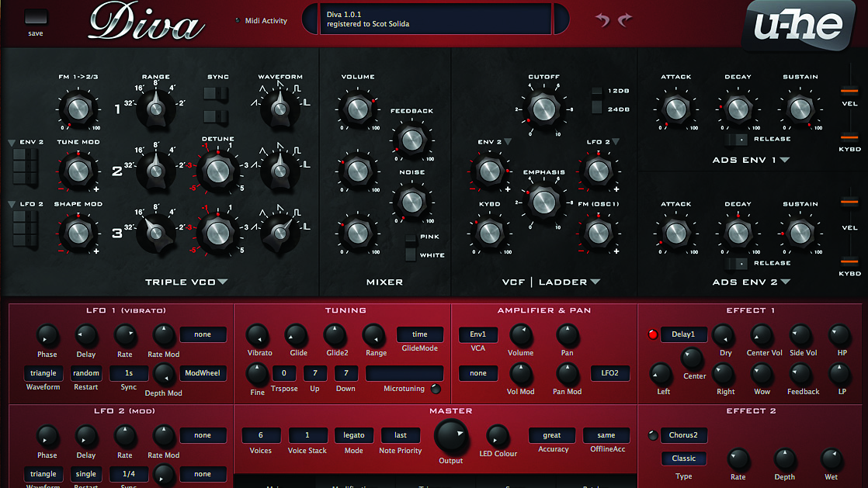Click the preset display reading Diva 1.0.1
The image size is (868, 488).
click(x=435, y=19)
